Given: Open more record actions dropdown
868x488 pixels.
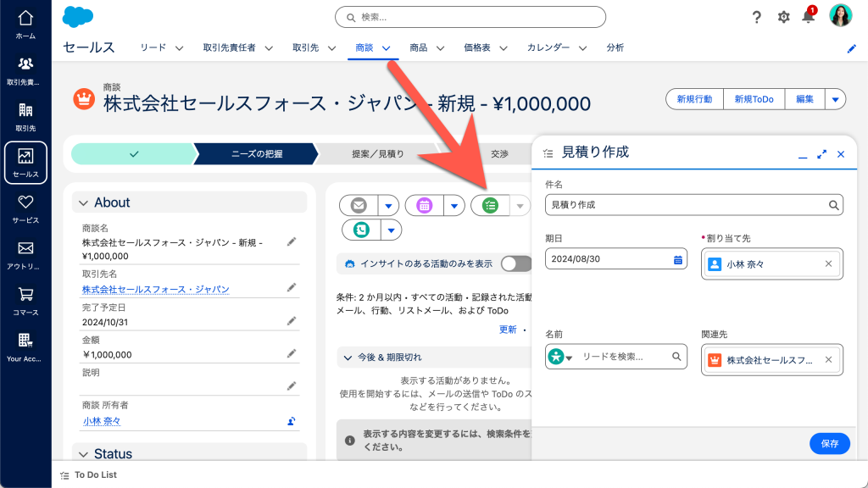Looking at the screenshot, I should pos(835,100).
